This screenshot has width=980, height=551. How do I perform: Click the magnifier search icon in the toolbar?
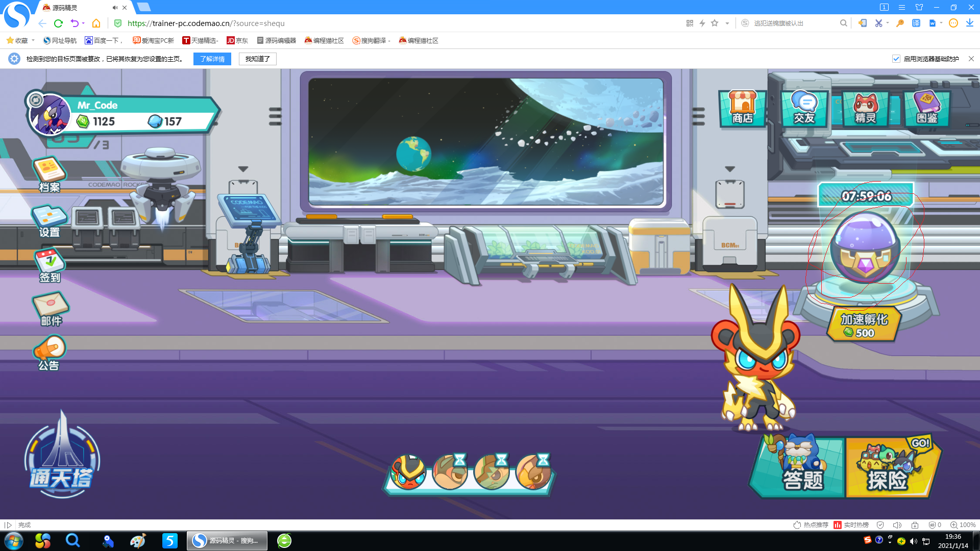[844, 23]
